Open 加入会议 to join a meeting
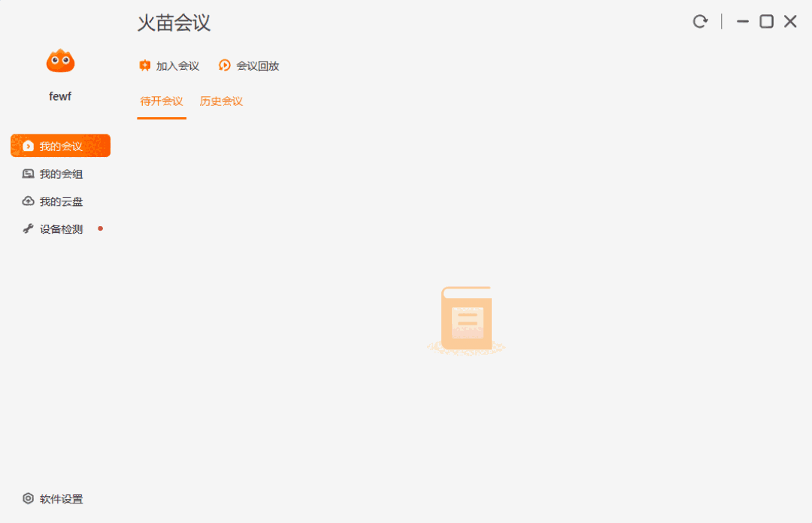 coord(170,65)
